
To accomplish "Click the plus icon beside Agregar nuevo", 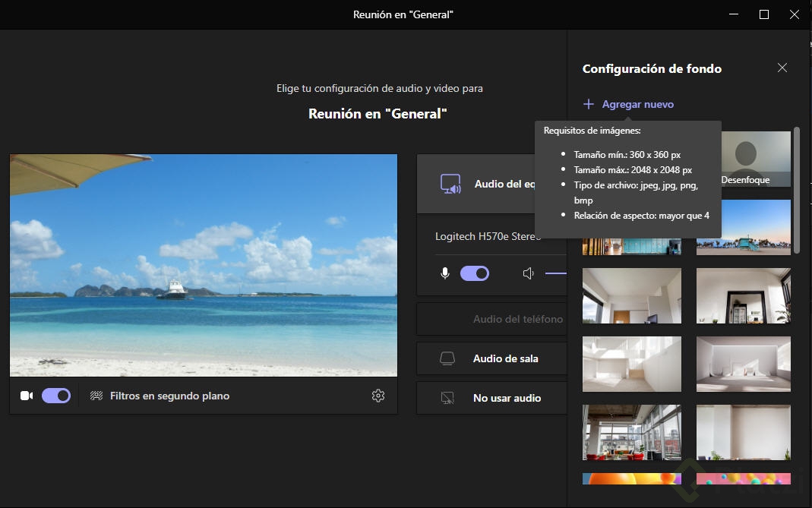I will pyautogui.click(x=589, y=104).
